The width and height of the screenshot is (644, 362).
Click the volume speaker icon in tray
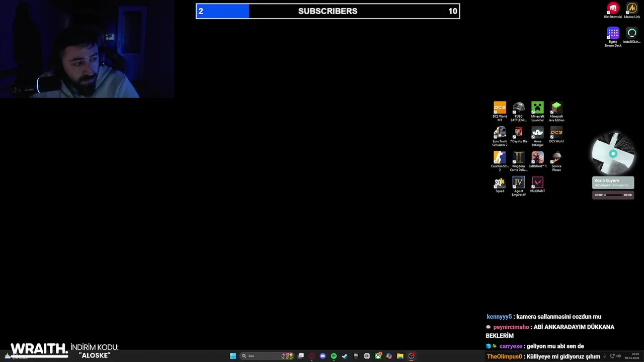click(619, 356)
